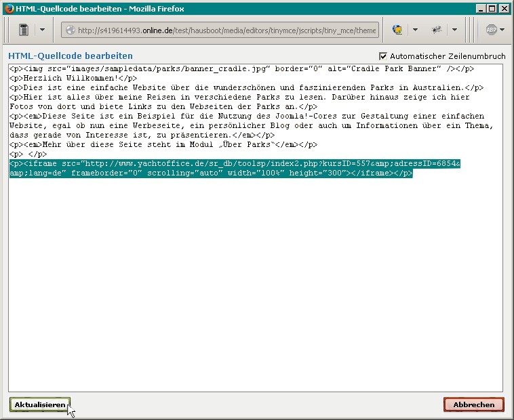Open the Adblock Plus dropdown arrow
Viewport: 514px width, 420px height.
click(x=502, y=30)
